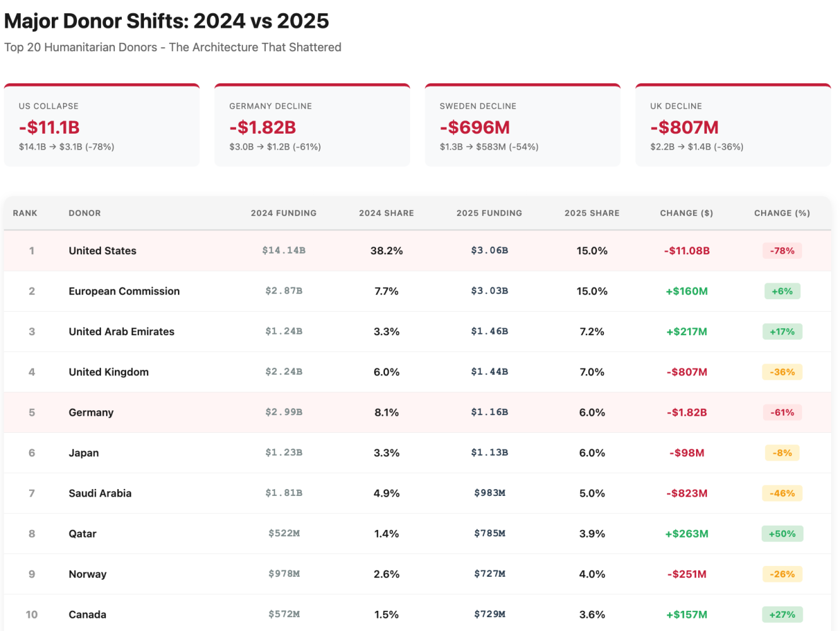This screenshot has width=840, height=631.
Task: Click the "UK DECLINE" card label
Action: tap(676, 106)
